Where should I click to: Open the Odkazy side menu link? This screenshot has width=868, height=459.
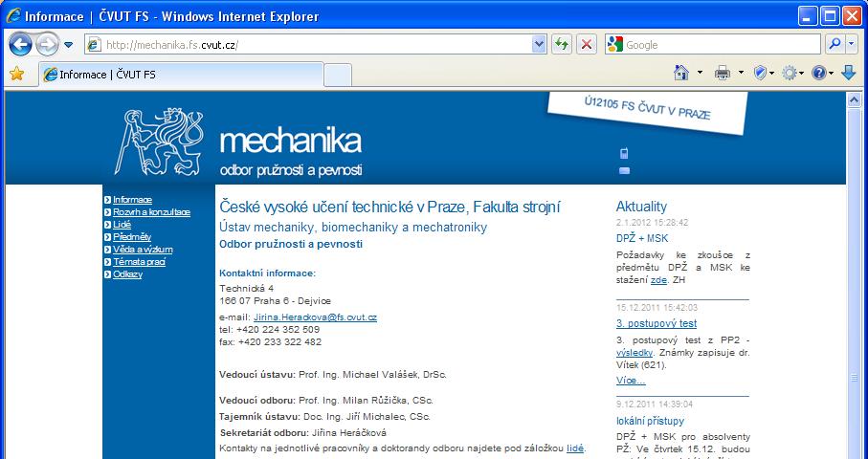[127, 274]
